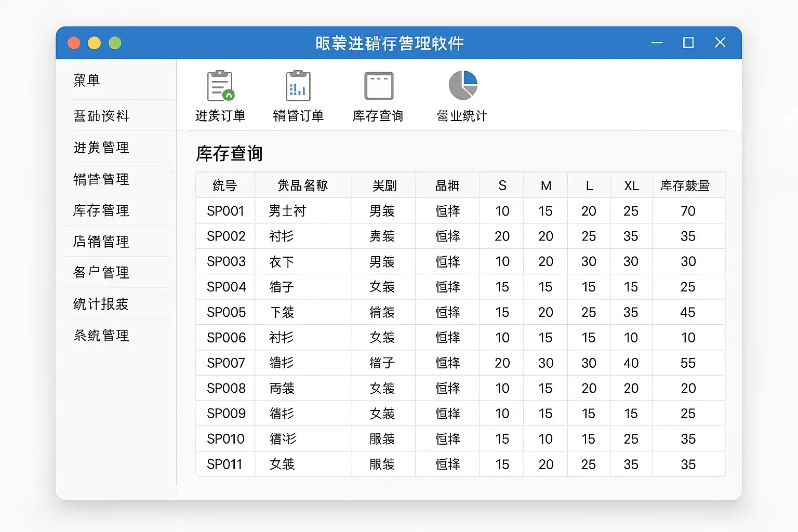Click the 进货订单 toolbar label

[220, 116]
